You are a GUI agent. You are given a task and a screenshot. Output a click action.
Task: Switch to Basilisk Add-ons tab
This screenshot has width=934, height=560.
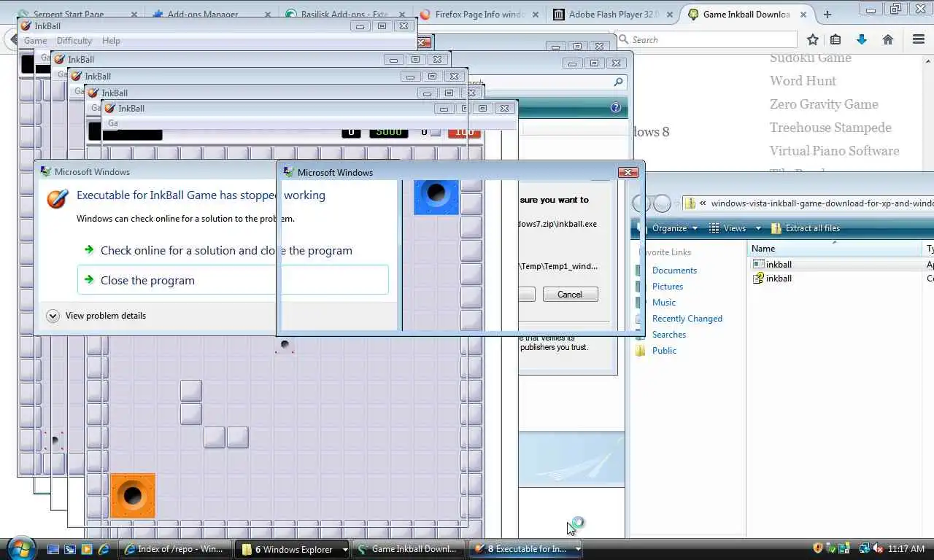pos(343,14)
